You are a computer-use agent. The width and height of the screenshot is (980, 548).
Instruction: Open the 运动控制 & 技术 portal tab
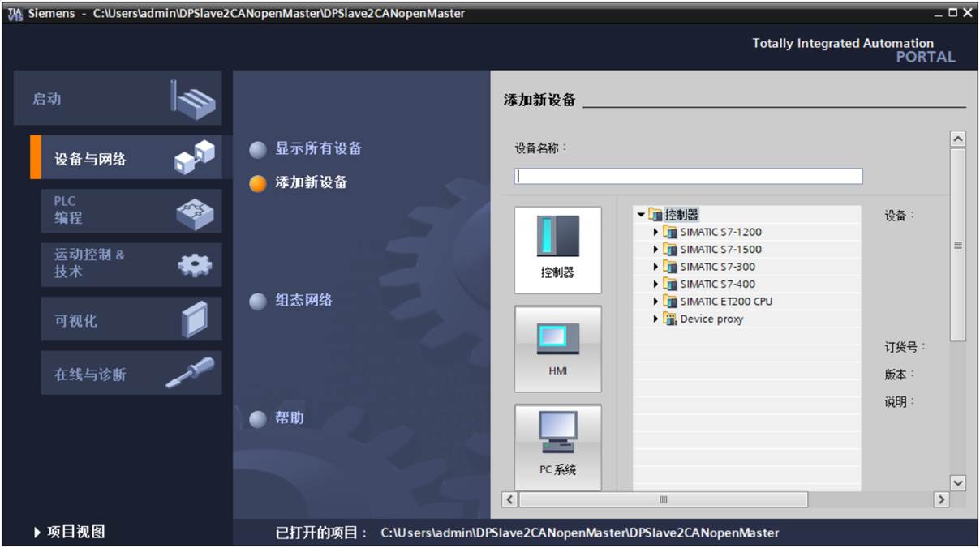click(x=131, y=264)
